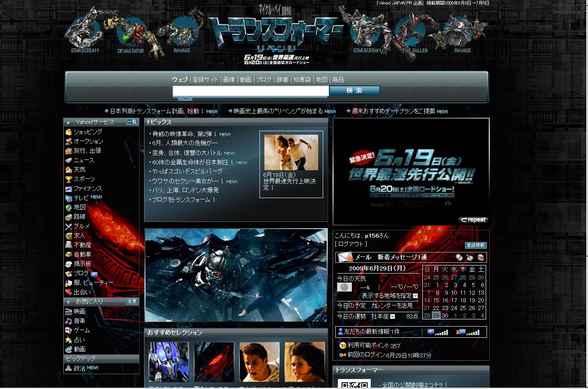Click the ニュース newspaper icon

click(69, 160)
